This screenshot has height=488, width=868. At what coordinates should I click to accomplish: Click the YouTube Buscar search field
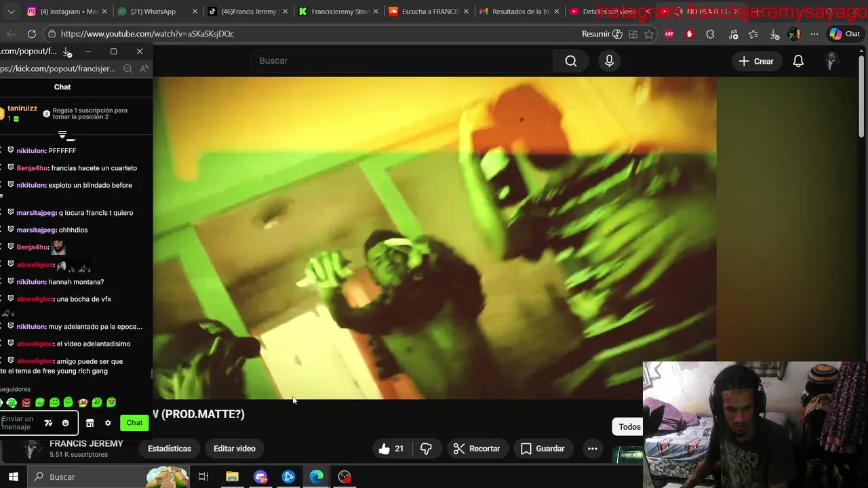click(401, 61)
